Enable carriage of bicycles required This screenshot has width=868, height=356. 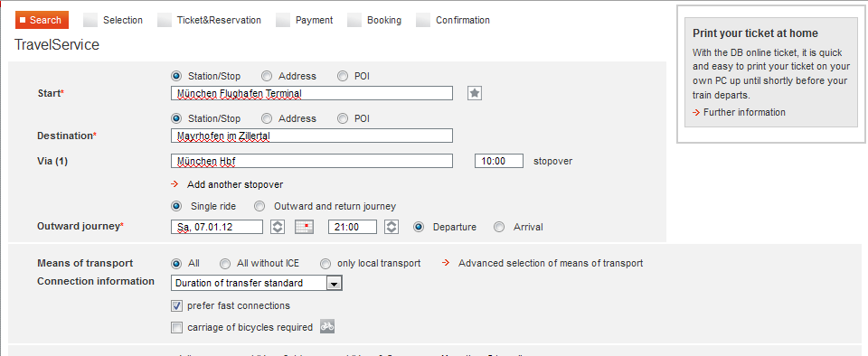point(176,327)
